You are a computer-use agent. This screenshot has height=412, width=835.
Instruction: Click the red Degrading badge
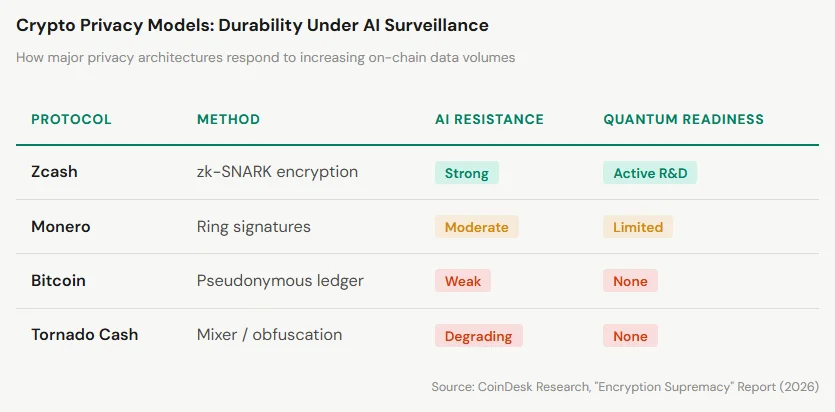[x=478, y=336]
